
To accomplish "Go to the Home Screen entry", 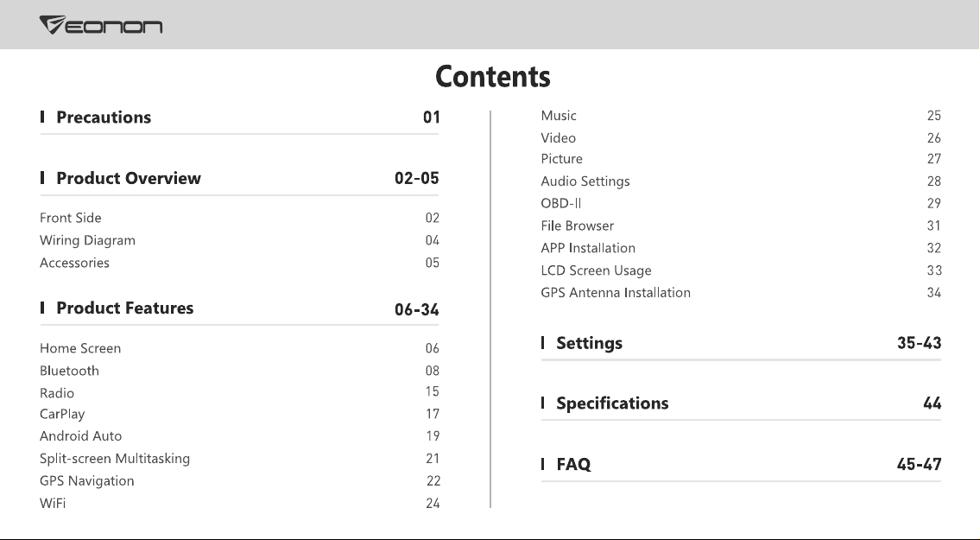I will click(x=80, y=348).
